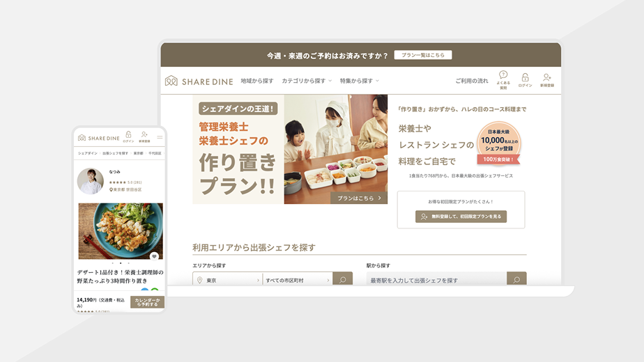Image resolution: width=644 pixels, height=362 pixels.
Task: Click 無料登録して、初回限定プランを見る button
Action: pos(461,217)
